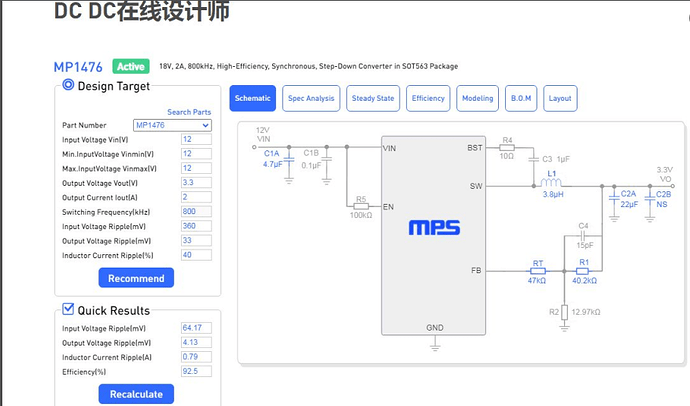This screenshot has height=406, width=690.
Task: Open the Steady State tab
Action: point(373,98)
